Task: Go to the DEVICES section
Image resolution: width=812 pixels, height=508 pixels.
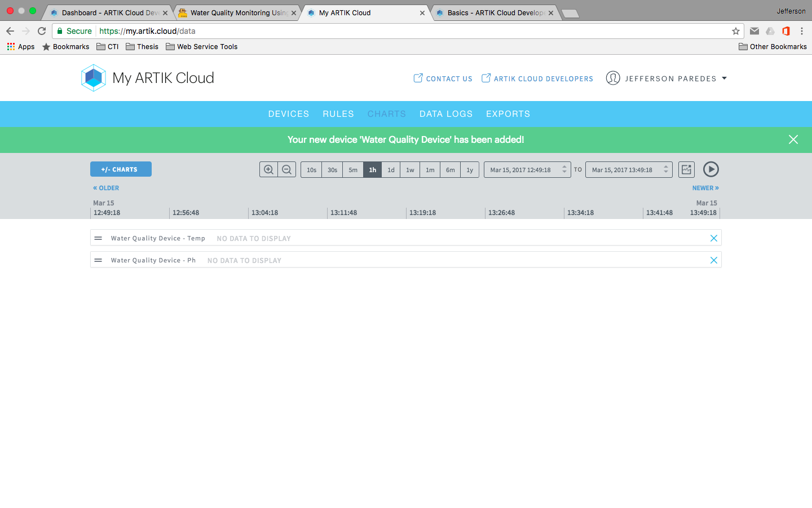Action: point(289,114)
